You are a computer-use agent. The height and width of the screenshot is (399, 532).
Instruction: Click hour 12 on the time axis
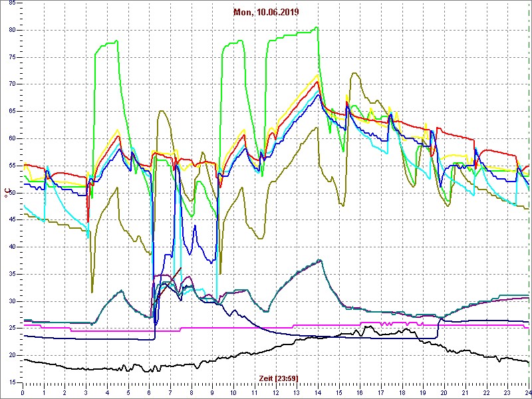click(276, 393)
